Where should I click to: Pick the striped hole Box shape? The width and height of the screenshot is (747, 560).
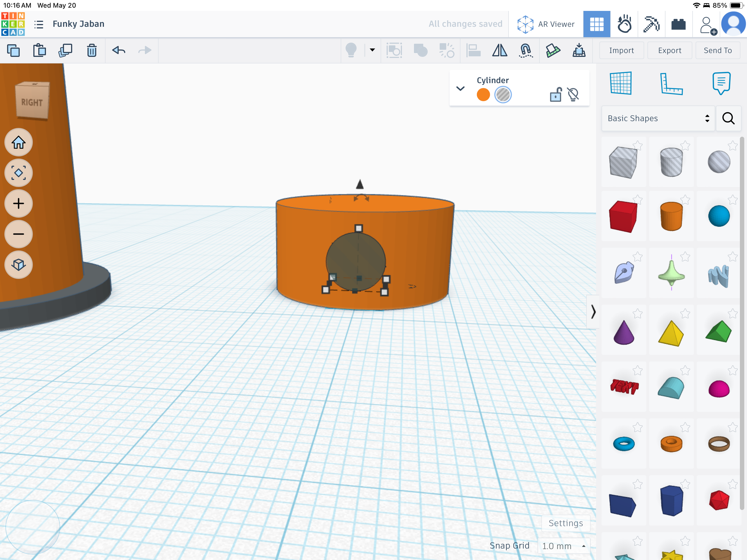tap(623, 162)
